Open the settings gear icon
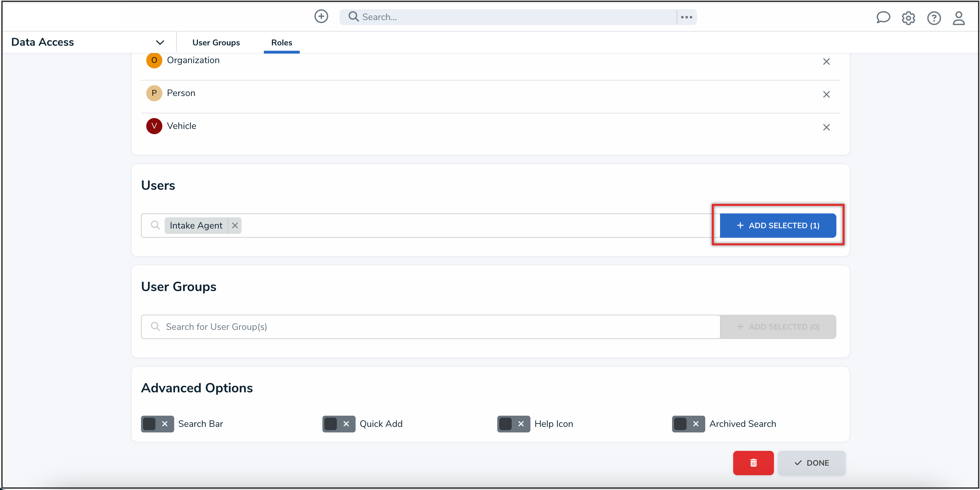 pos(908,18)
